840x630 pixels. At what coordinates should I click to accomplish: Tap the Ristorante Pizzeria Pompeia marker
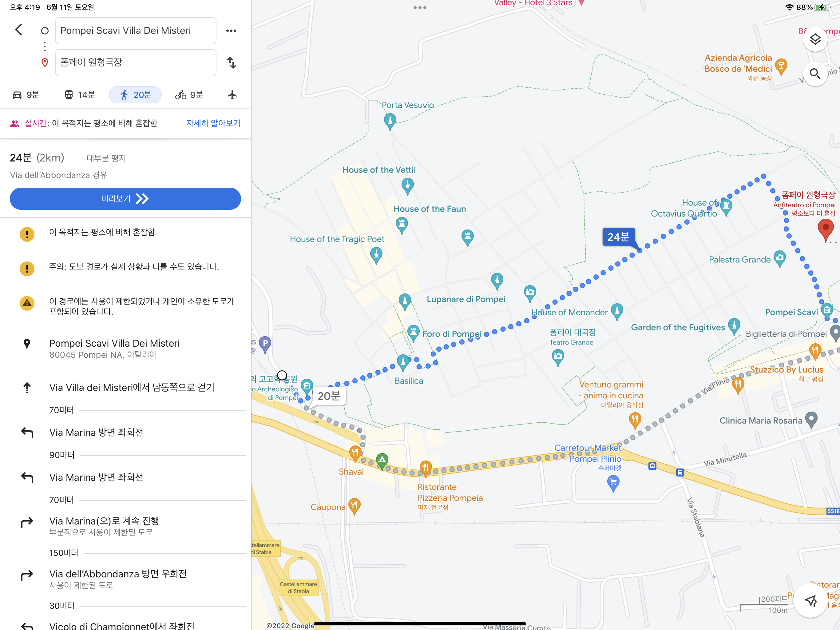[x=425, y=469]
